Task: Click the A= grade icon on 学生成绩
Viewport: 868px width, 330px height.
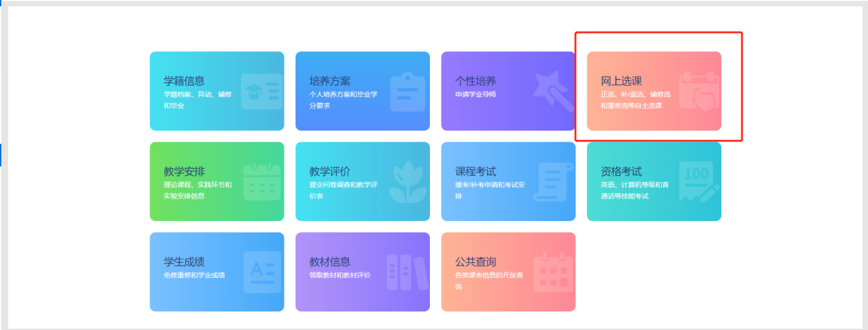Action: pyautogui.click(x=262, y=272)
